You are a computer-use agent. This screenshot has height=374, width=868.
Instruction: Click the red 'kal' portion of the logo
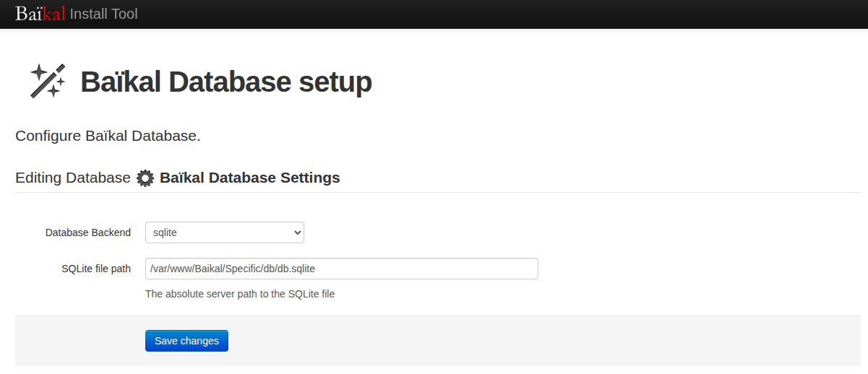coord(54,14)
